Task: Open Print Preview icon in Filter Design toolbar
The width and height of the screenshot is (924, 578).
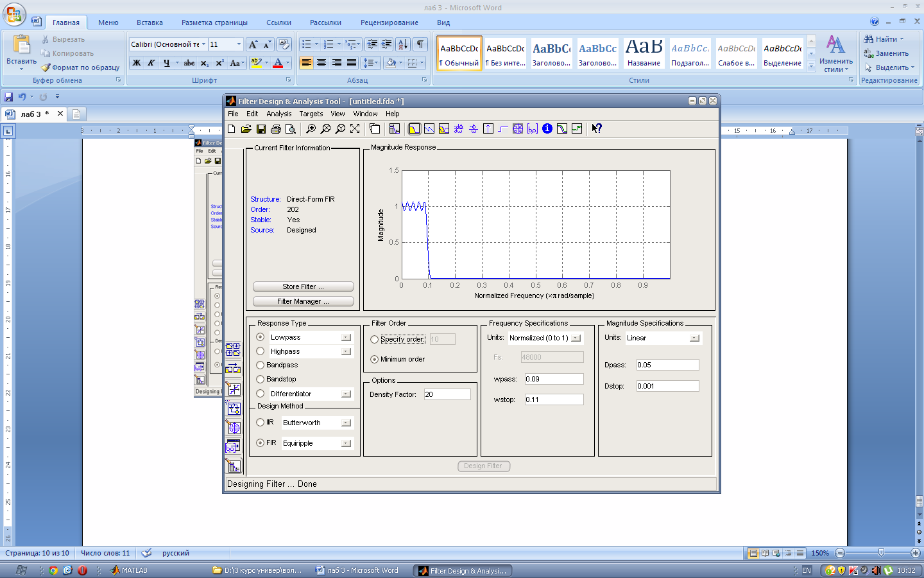Action: point(291,128)
